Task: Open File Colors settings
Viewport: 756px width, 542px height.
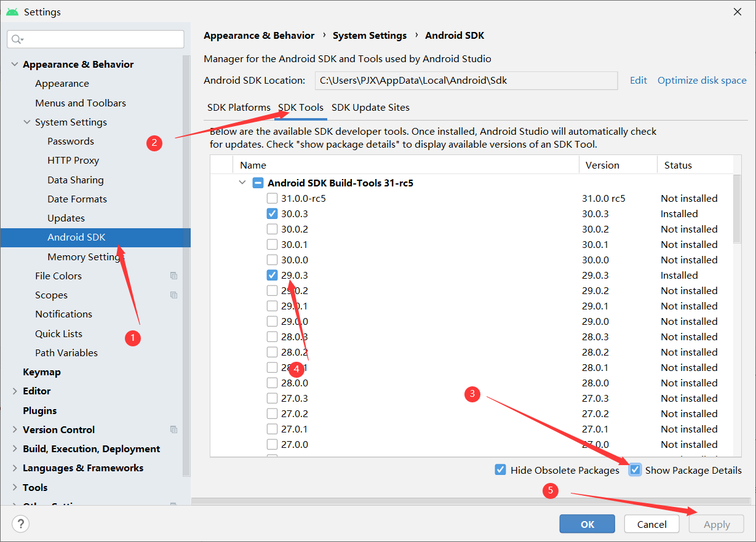Action: (58, 276)
